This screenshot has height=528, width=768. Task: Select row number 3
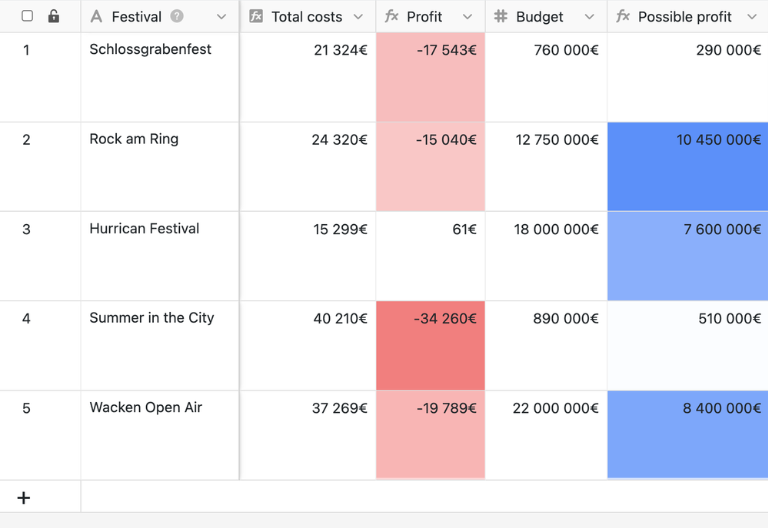(x=26, y=229)
